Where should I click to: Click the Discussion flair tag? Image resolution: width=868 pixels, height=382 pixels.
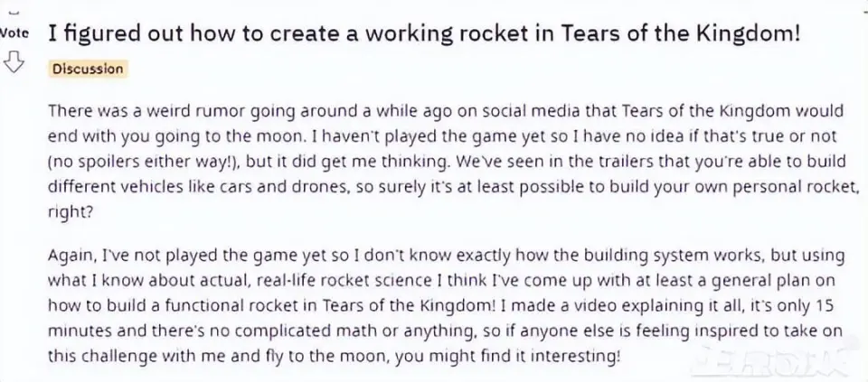coord(88,69)
